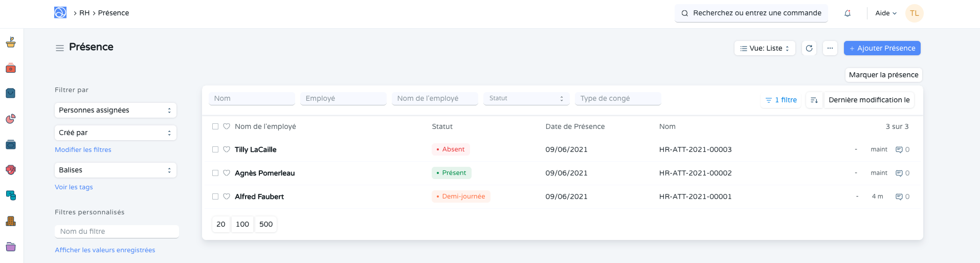
Task: Set page size to 500
Action: click(x=266, y=224)
